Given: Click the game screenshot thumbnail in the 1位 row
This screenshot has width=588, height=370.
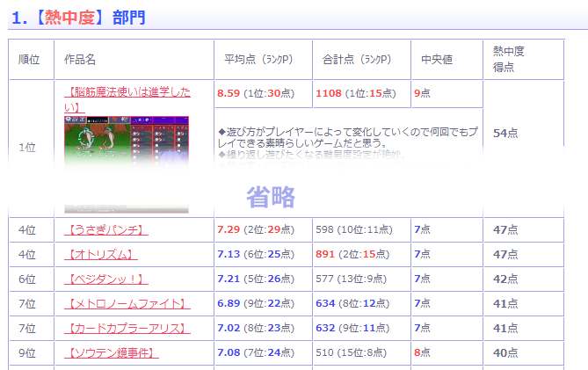Looking at the screenshot, I should coord(127,164).
